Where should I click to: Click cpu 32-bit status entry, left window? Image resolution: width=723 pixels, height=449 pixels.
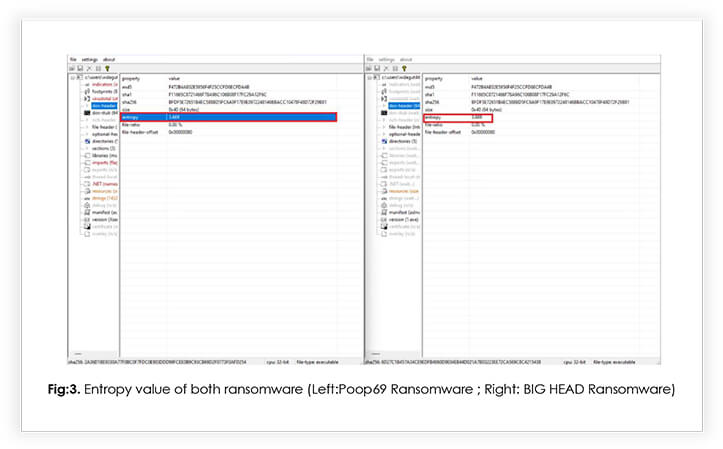point(278,362)
